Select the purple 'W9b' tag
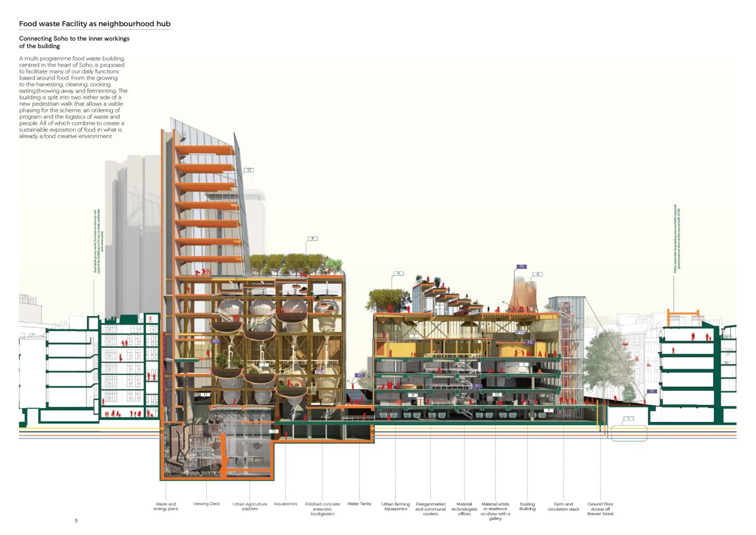 click(320, 371)
